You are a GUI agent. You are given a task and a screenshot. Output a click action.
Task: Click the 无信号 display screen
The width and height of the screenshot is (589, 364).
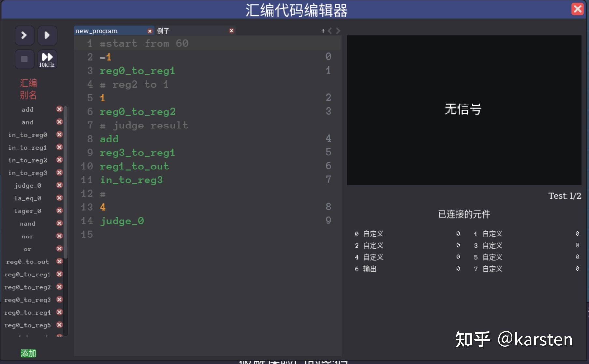coord(464,110)
